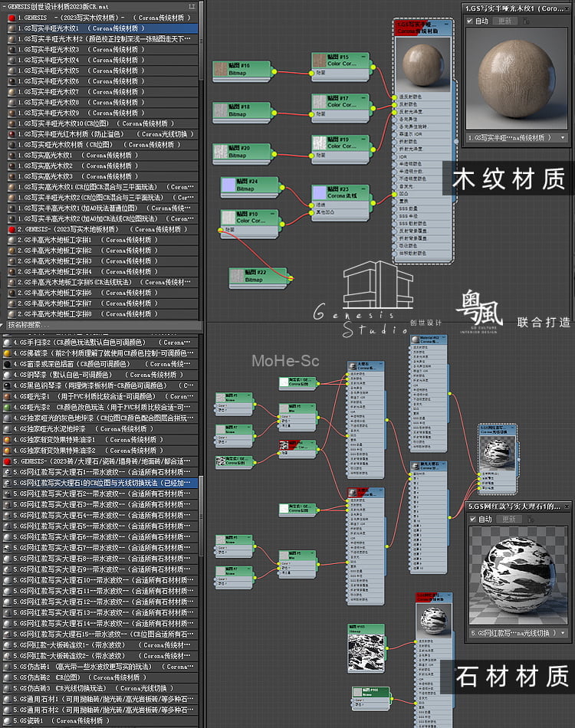This screenshot has height=728, width=575.
Task: Click 凹凸 input socket on wood material node
Action: pos(396,194)
